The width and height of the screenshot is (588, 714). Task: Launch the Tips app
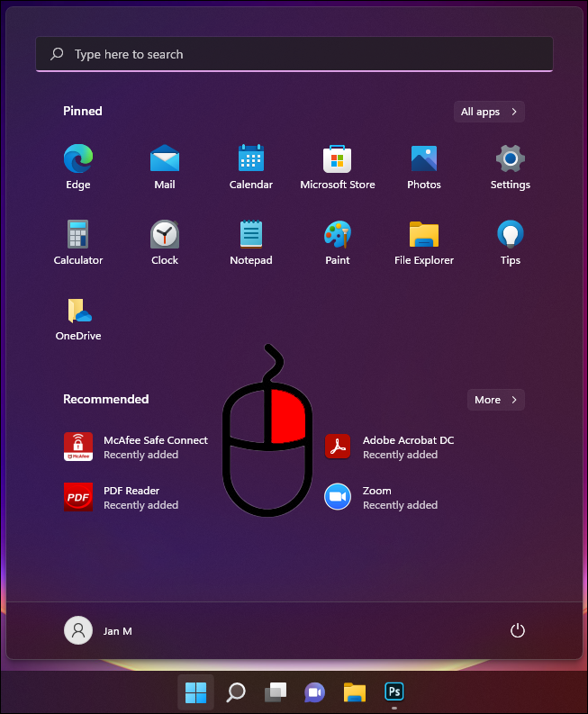click(511, 242)
